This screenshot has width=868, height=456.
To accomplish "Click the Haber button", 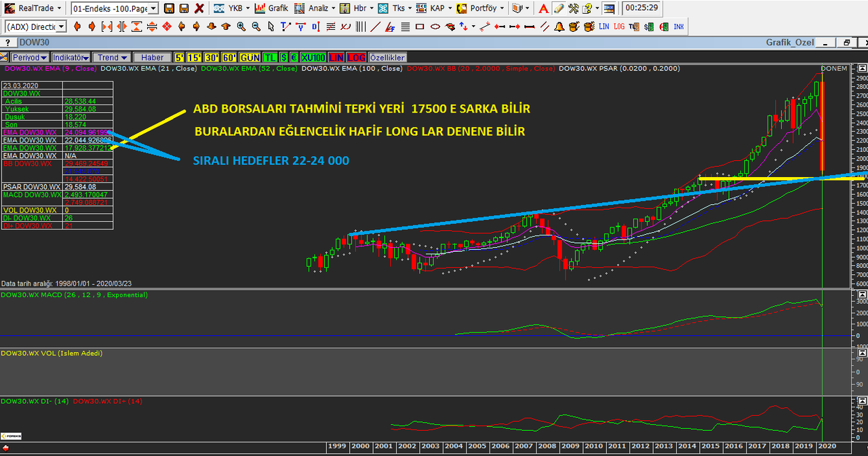I will tap(153, 58).
